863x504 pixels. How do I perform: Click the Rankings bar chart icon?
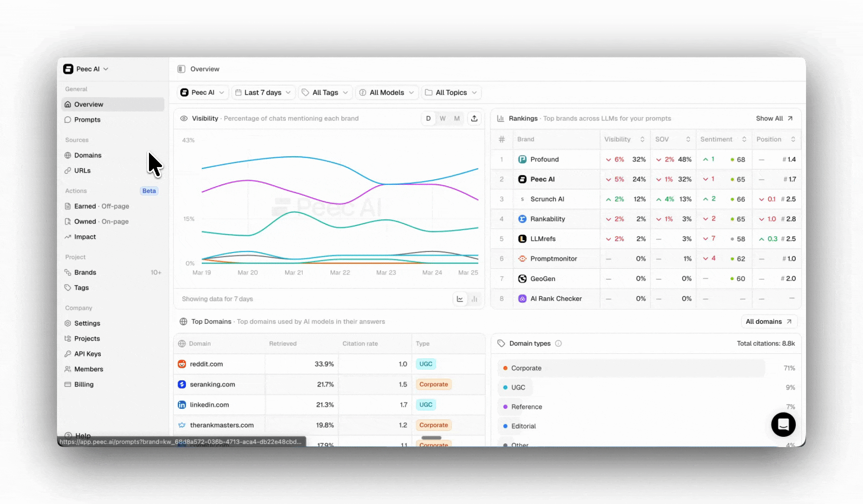(x=501, y=119)
